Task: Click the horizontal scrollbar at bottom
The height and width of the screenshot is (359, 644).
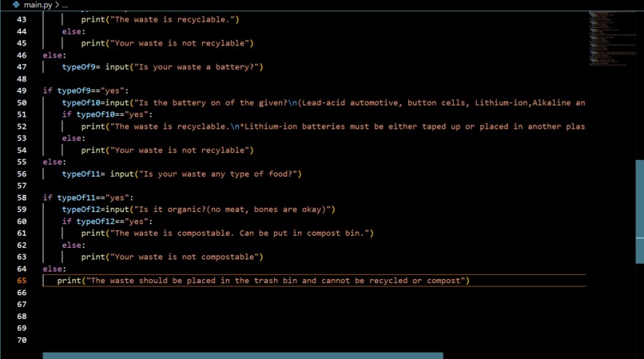Action: coord(243,356)
